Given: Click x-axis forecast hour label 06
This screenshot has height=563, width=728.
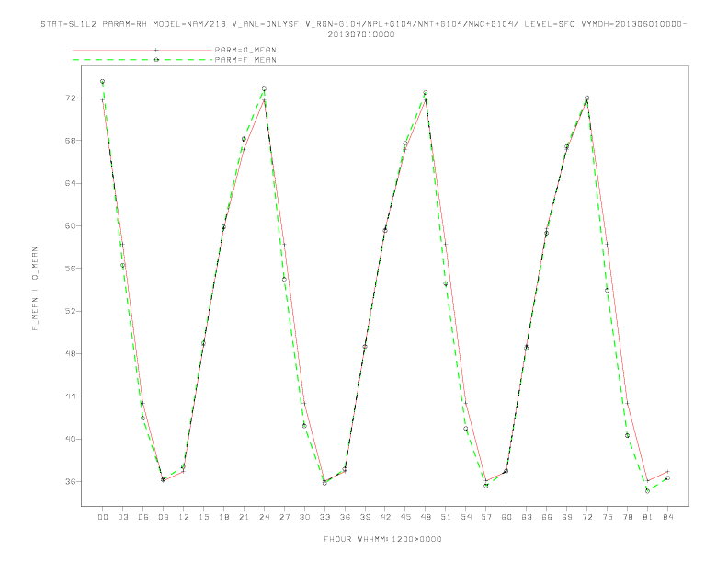Looking at the screenshot, I should coord(143,517).
